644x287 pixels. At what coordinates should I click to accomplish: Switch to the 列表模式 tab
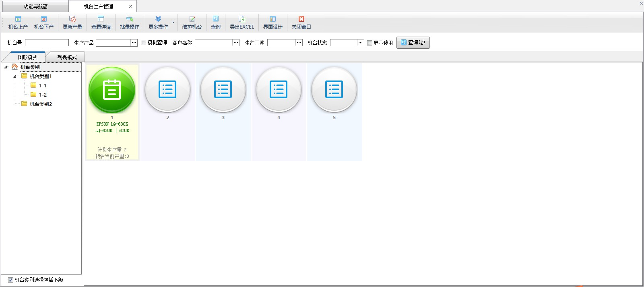click(67, 57)
